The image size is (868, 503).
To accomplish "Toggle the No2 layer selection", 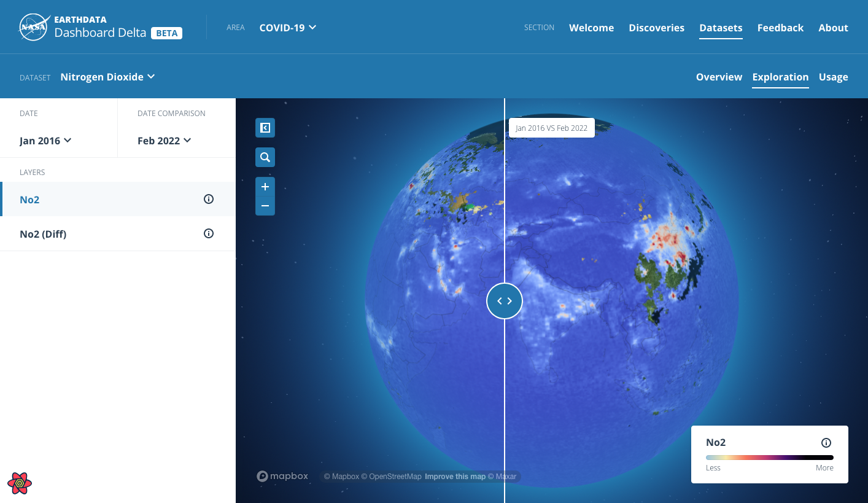I will click(29, 199).
